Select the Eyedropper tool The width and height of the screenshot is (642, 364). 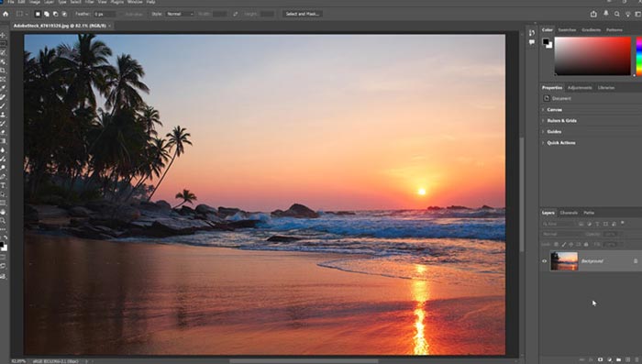3,88
